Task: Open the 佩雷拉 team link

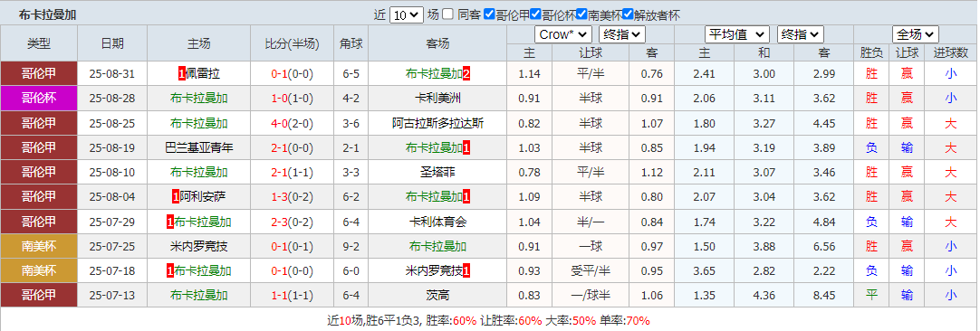Action: pos(203,73)
